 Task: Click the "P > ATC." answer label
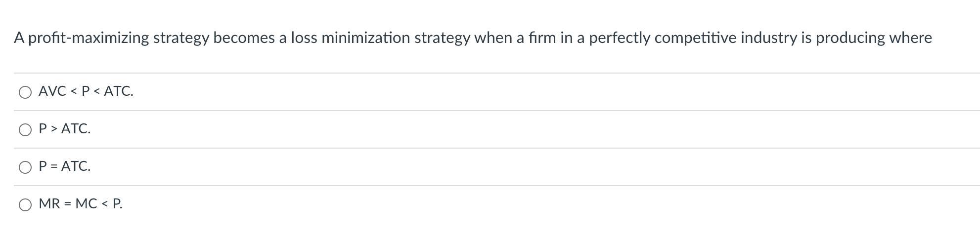[65, 129]
